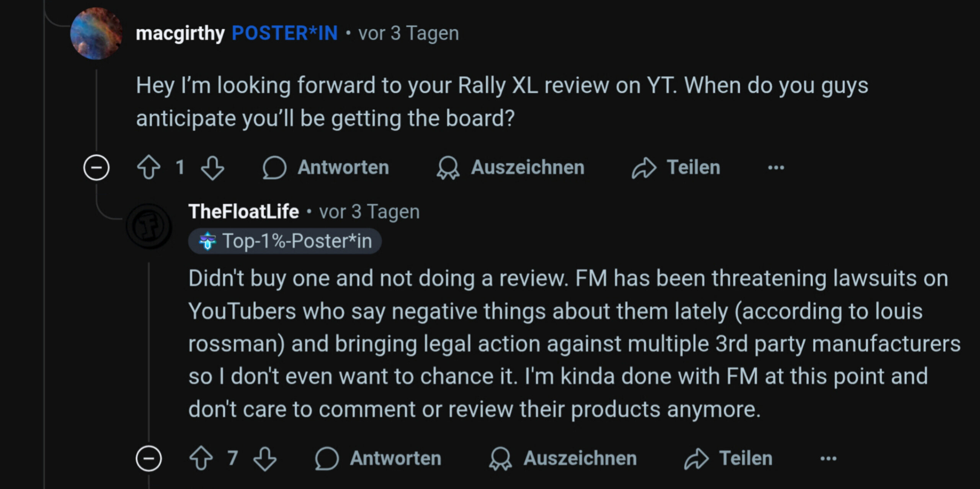The image size is (980, 489).
Task: Open macgirthy's user profile name
Action: (x=180, y=33)
